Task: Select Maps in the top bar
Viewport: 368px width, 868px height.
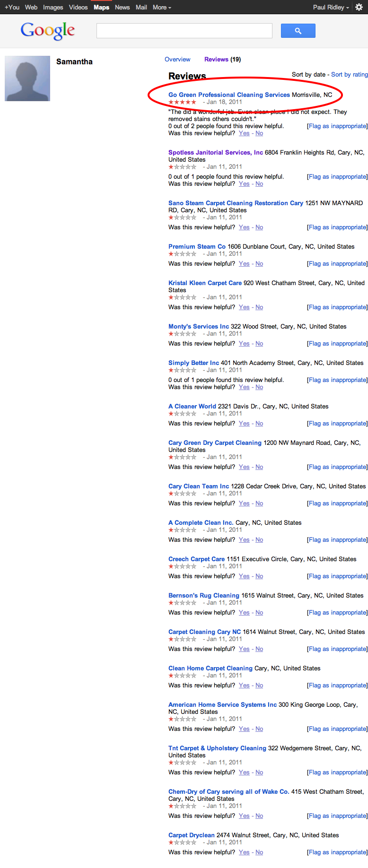Action: 101,7
